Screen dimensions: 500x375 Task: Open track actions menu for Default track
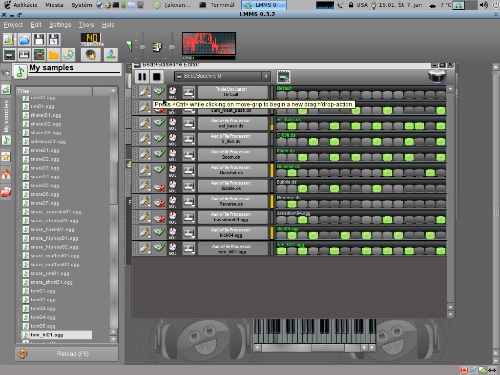click(x=145, y=92)
